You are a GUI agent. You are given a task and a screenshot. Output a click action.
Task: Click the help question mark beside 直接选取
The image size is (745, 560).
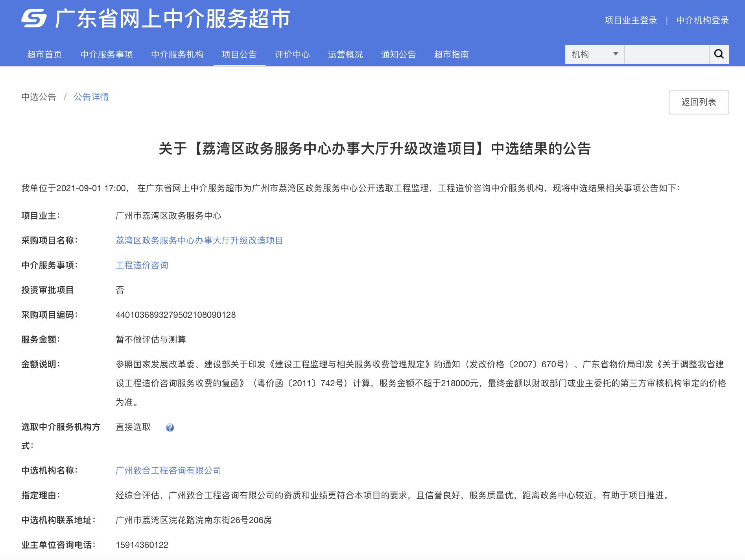click(170, 428)
